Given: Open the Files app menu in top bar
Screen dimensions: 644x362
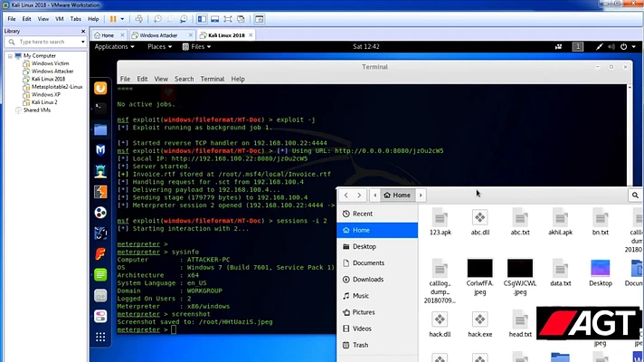Looking at the screenshot, I should point(196,47).
